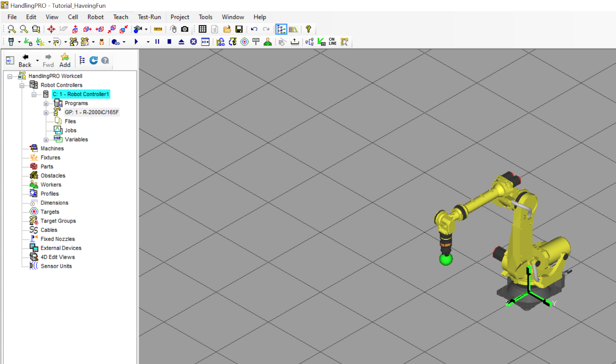Open dropdown arrow beside the play button
This screenshot has width=616, height=364.
pos(148,42)
